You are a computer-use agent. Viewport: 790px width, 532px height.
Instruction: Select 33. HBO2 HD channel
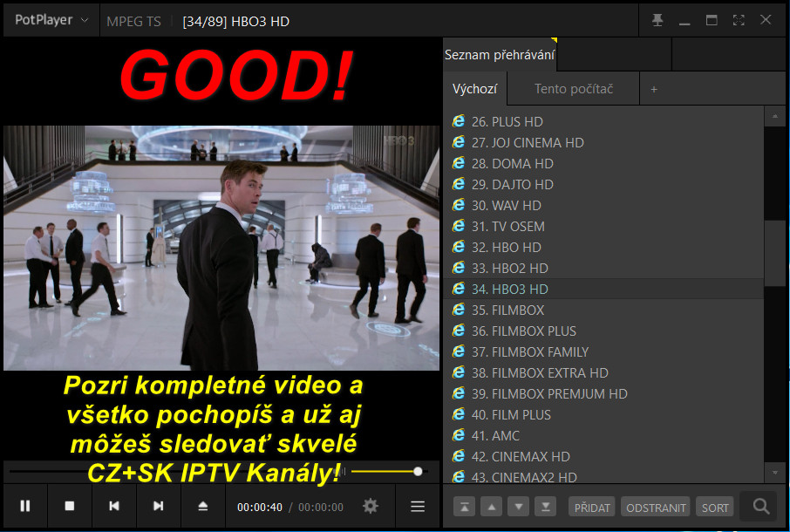(x=603, y=268)
